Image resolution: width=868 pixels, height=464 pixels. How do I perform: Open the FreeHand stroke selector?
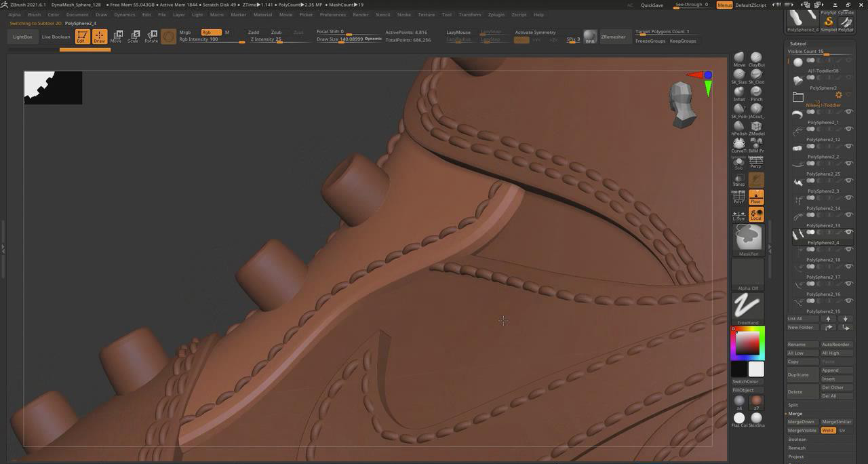pos(748,309)
